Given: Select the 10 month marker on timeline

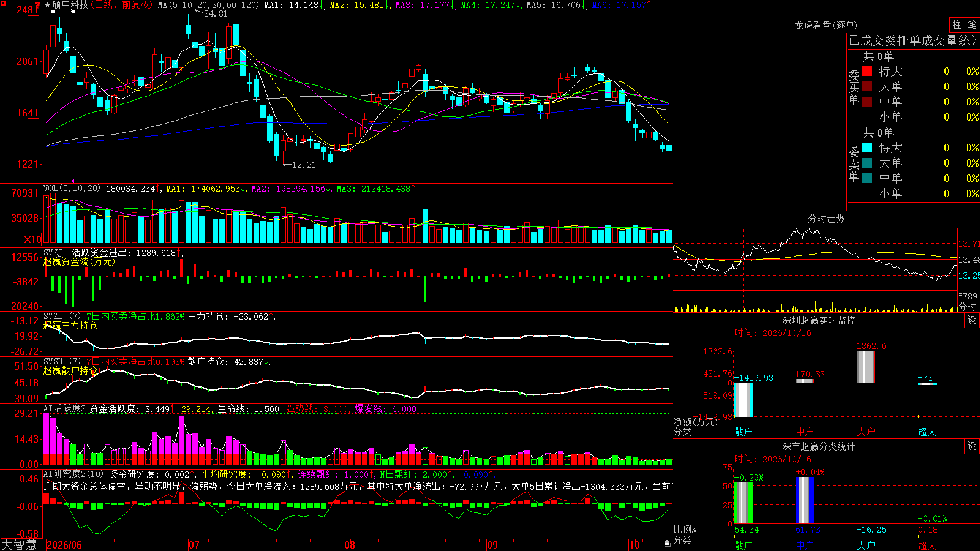Looking at the screenshot, I should click(635, 545).
